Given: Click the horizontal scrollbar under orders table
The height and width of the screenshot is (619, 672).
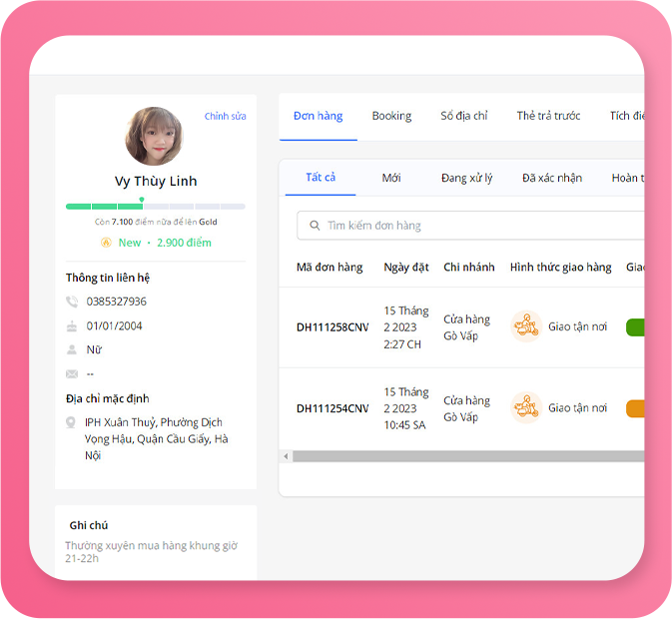Looking at the screenshot, I should pyautogui.click(x=468, y=456).
